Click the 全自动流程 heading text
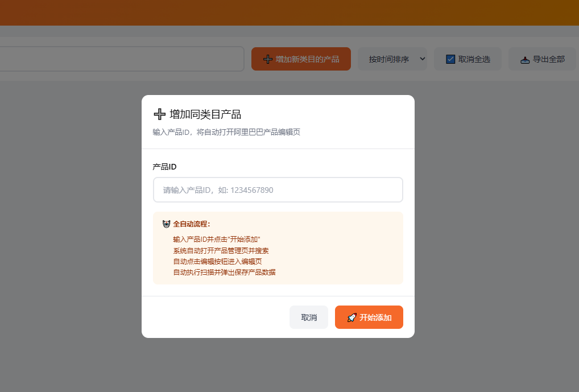 [192, 224]
